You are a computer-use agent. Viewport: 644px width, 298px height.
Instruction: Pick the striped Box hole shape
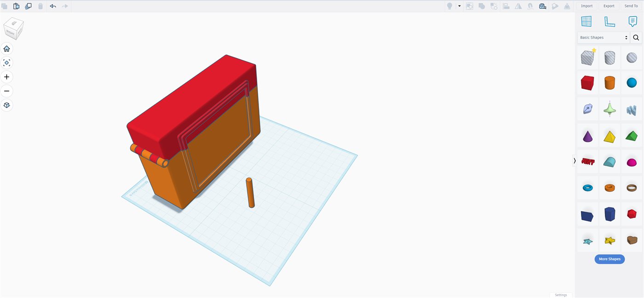click(587, 57)
